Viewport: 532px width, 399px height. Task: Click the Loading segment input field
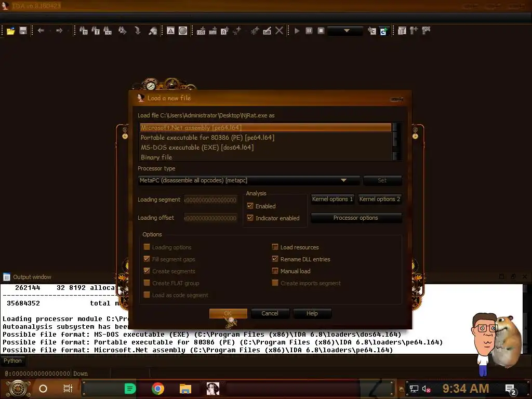coord(210,200)
